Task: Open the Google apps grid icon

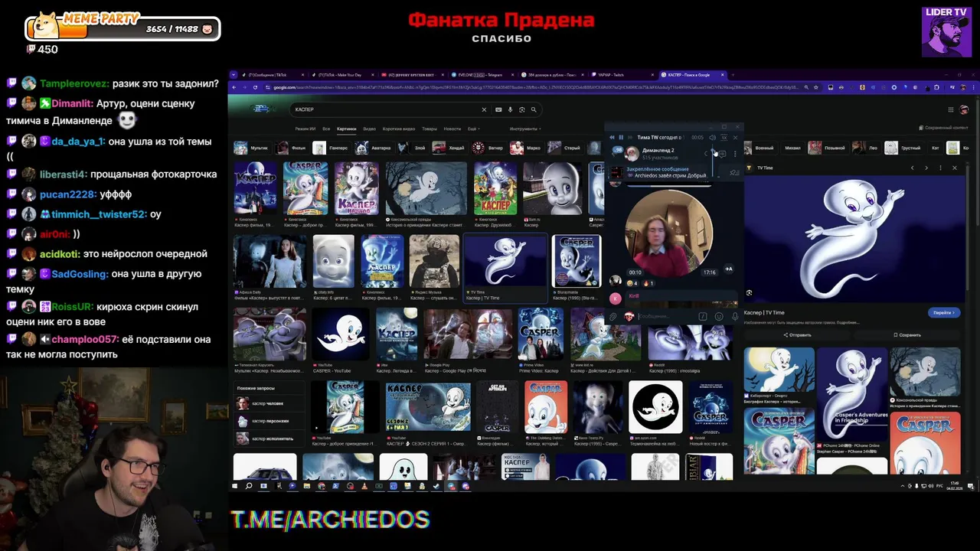Action: pos(951,109)
